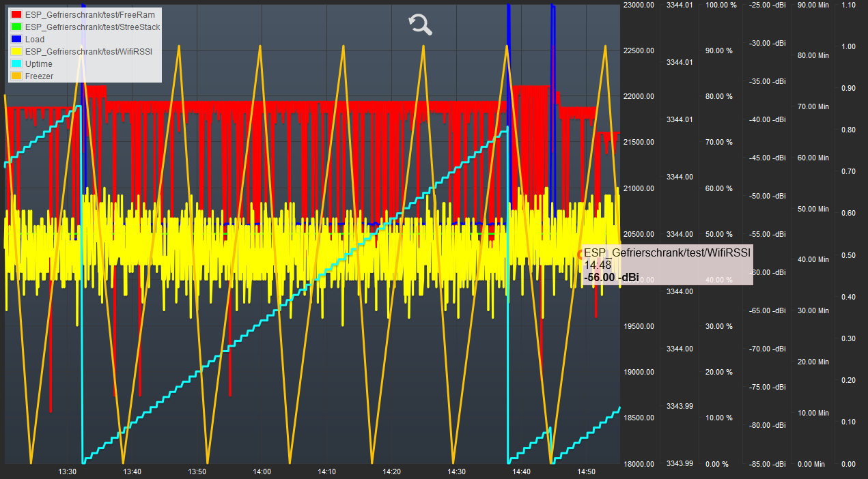The width and height of the screenshot is (868, 479).
Task: Click the -40.00 -dBi axis label
Action: pos(768,119)
